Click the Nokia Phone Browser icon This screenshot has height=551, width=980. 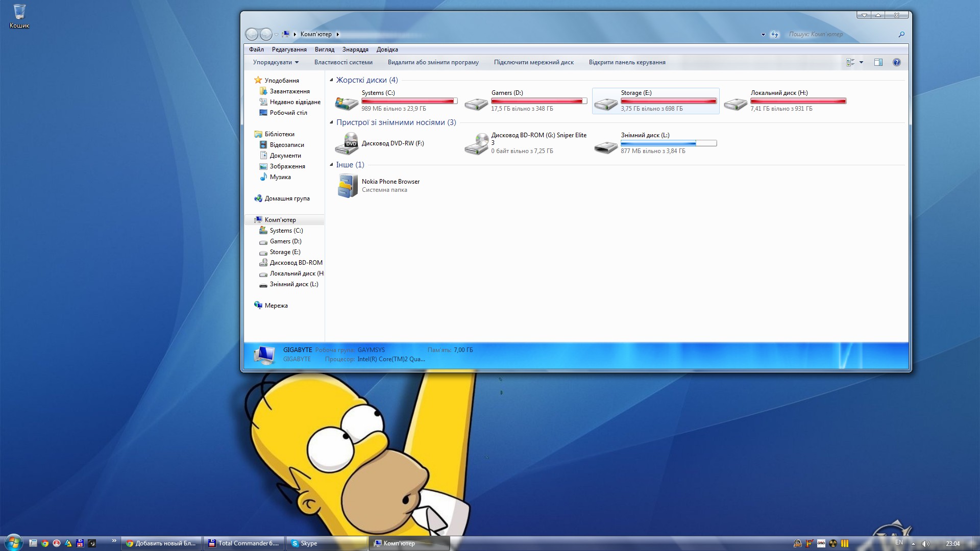[347, 185]
